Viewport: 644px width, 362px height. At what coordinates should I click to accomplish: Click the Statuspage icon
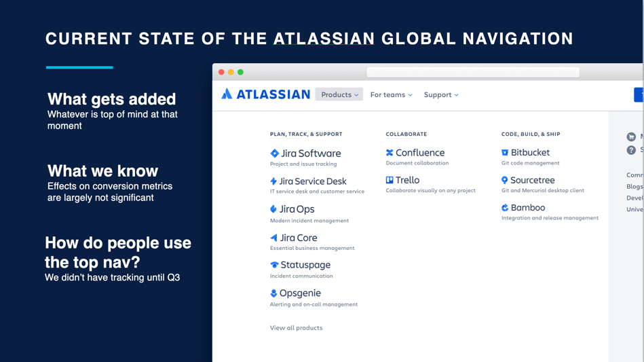[x=274, y=265]
